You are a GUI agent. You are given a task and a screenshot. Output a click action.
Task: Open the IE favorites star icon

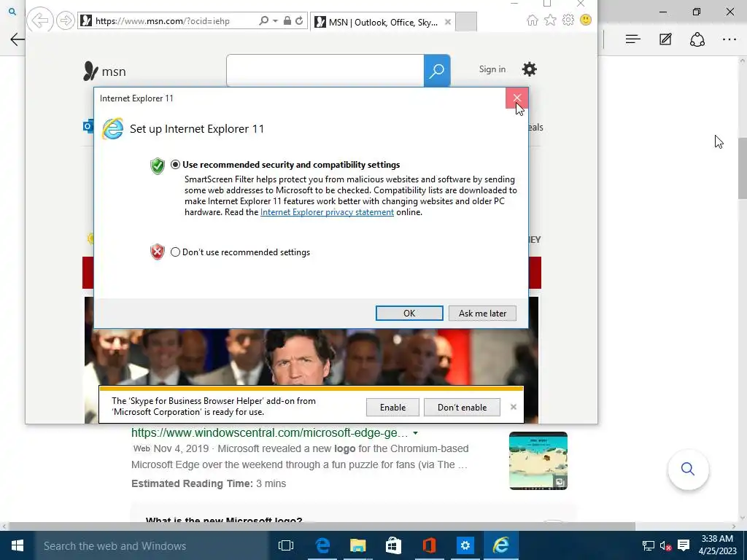[550, 20]
